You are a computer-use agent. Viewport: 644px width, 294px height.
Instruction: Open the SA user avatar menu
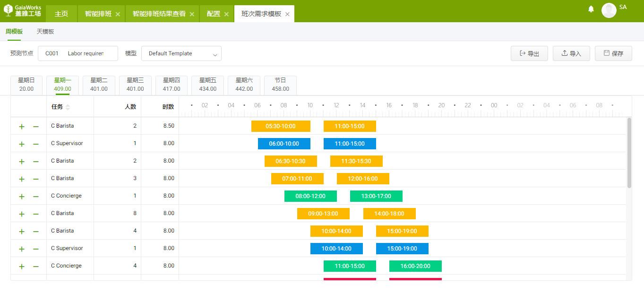(609, 10)
